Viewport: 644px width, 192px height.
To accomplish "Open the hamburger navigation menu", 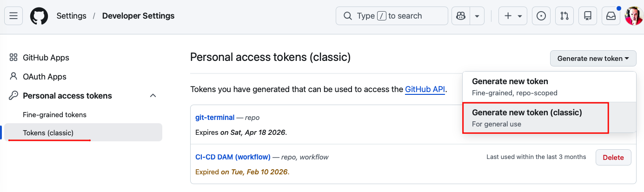I will (x=13, y=16).
